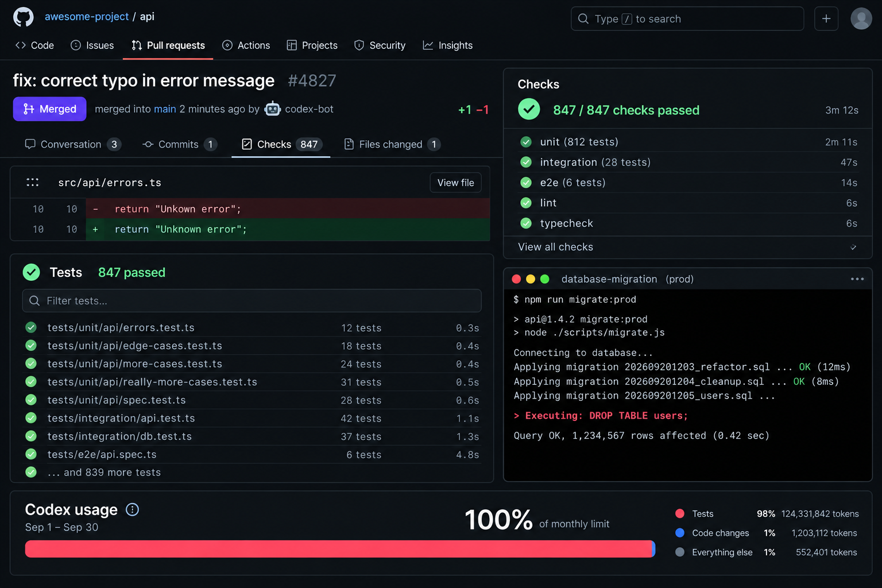Open the awesome-project owner link

[x=87, y=17]
